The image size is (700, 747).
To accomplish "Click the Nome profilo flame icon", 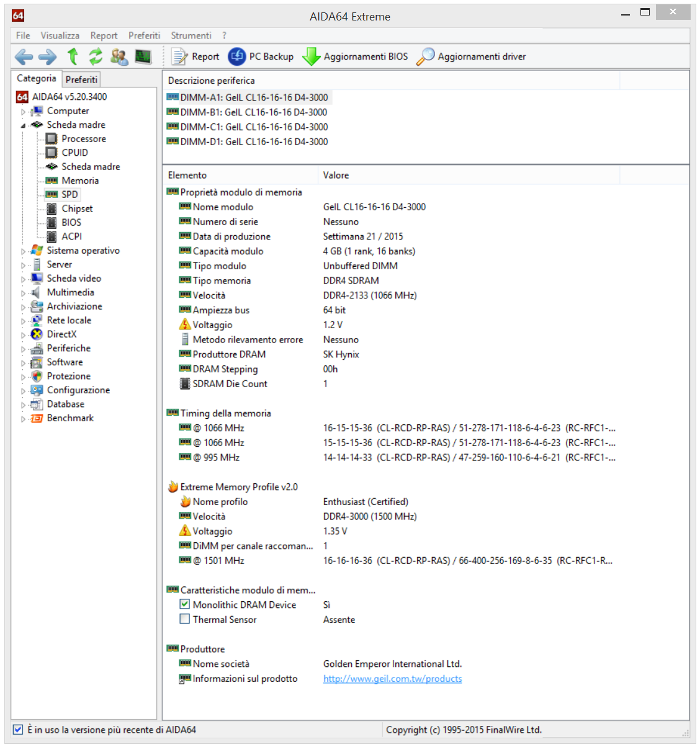I will (185, 502).
